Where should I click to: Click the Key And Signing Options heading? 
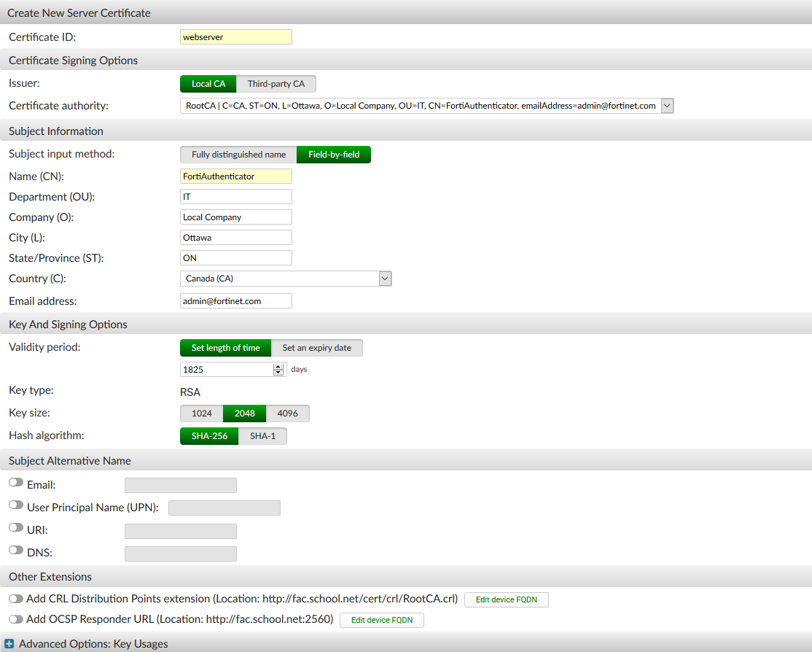[x=68, y=325]
